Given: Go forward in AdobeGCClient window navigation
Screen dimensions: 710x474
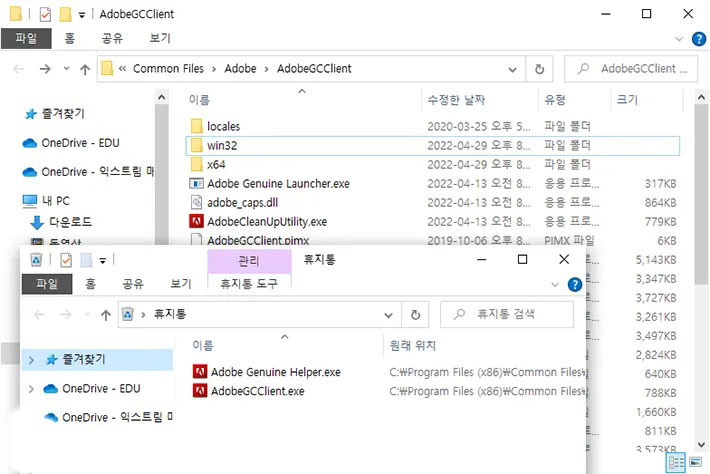Looking at the screenshot, I should tap(45, 69).
